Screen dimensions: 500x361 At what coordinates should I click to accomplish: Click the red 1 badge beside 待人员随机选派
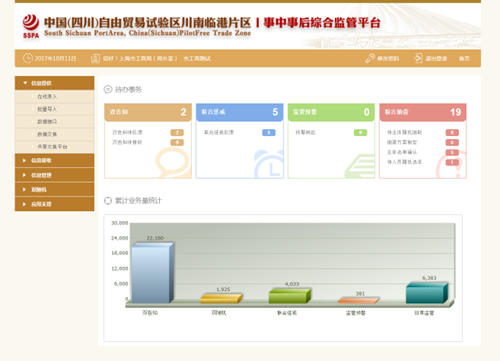click(x=452, y=162)
